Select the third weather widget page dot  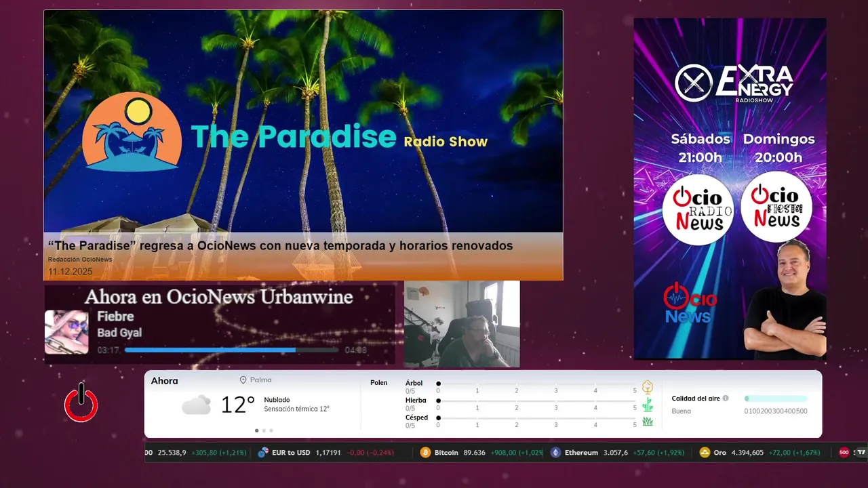(x=272, y=430)
